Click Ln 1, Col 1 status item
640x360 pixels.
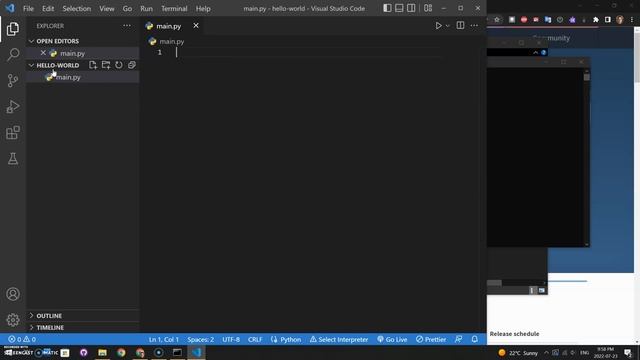click(164, 339)
